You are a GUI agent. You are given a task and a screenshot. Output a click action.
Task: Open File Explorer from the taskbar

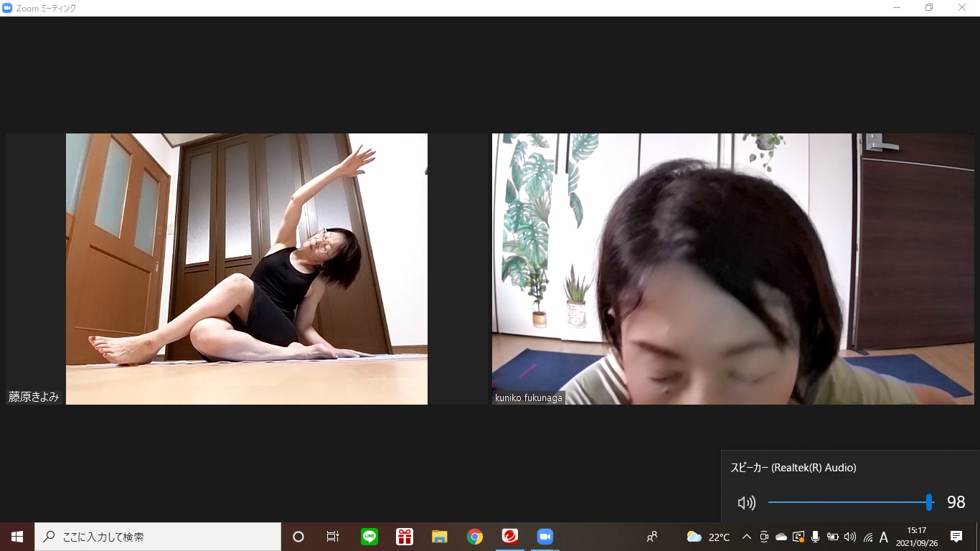(440, 537)
